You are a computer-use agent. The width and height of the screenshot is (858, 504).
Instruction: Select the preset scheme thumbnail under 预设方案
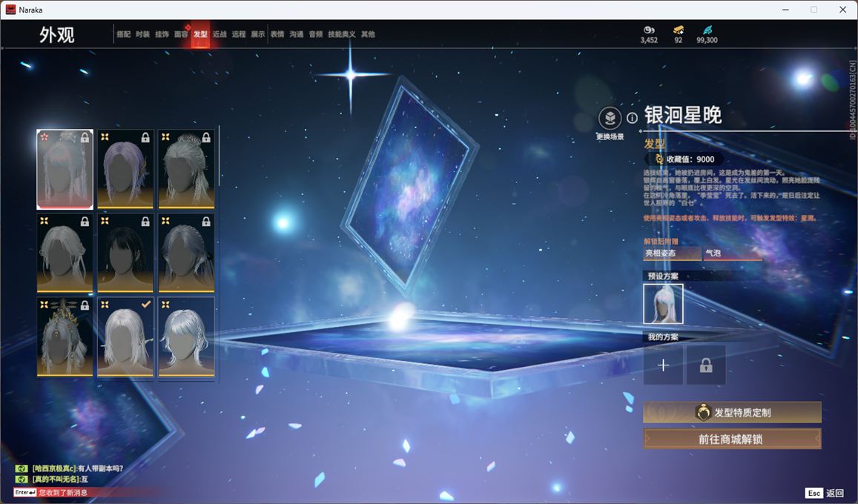click(x=663, y=304)
